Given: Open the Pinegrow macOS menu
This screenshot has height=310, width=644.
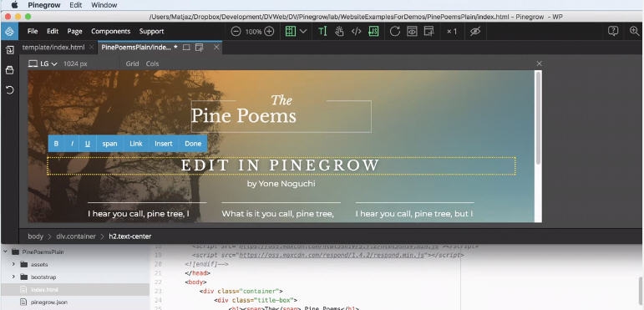Looking at the screenshot, I should (45, 5).
